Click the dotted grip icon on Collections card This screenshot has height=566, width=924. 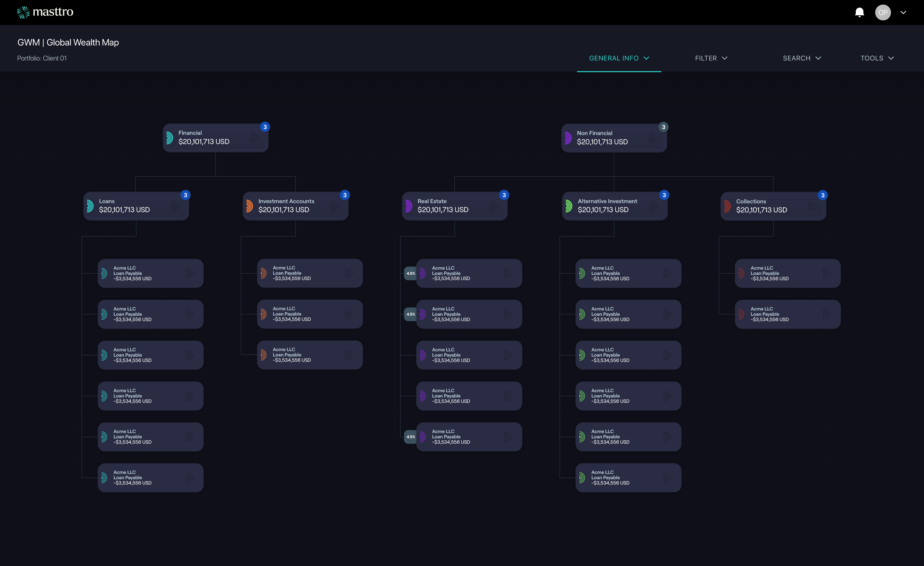(812, 206)
